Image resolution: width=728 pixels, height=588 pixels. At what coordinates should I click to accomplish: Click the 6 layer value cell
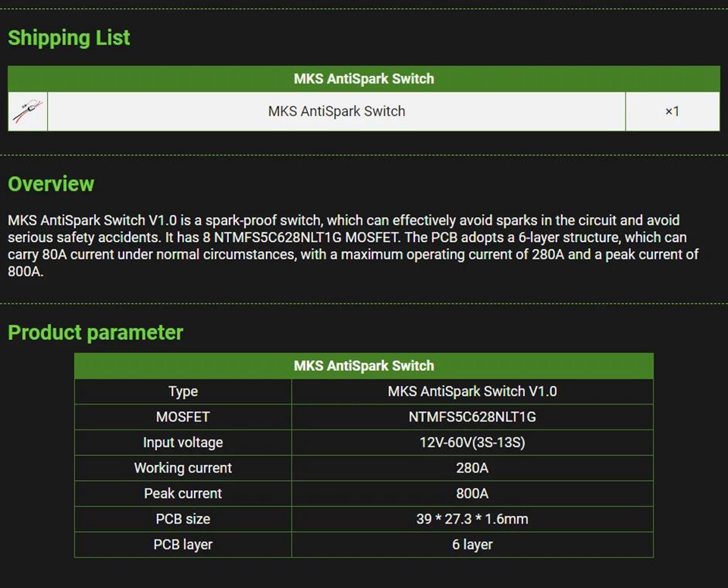point(472,545)
